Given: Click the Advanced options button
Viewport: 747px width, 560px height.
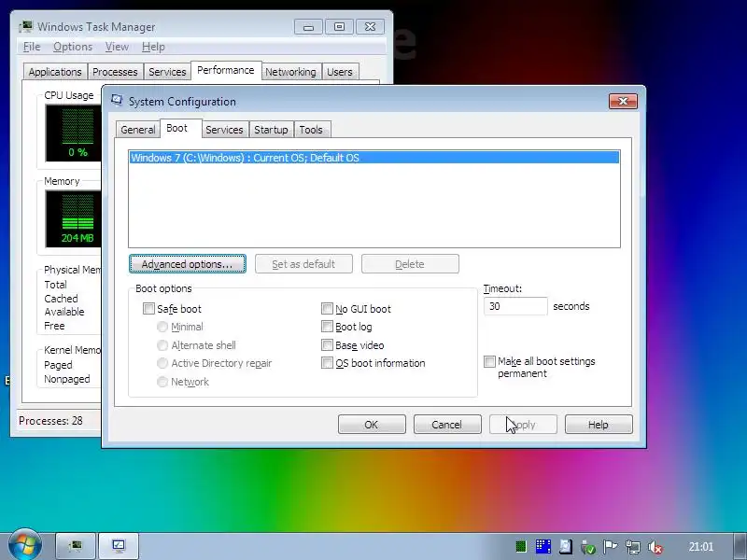Looking at the screenshot, I should [x=188, y=264].
